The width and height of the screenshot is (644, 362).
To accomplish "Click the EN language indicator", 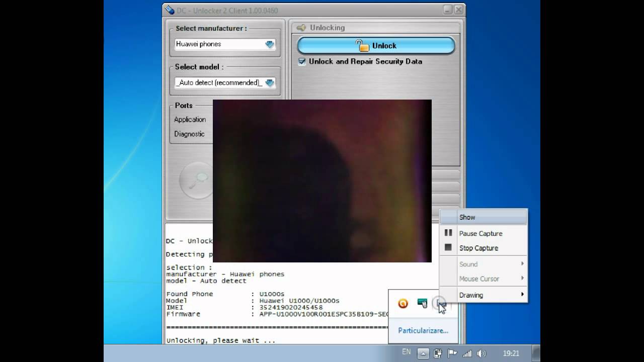I will pyautogui.click(x=407, y=352).
